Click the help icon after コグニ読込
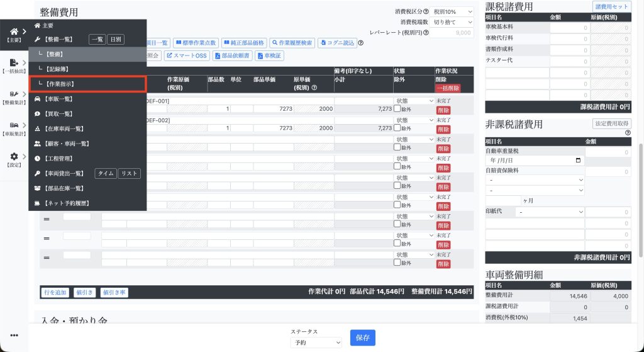This screenshot has height=352, width=644. coord(360,43)
